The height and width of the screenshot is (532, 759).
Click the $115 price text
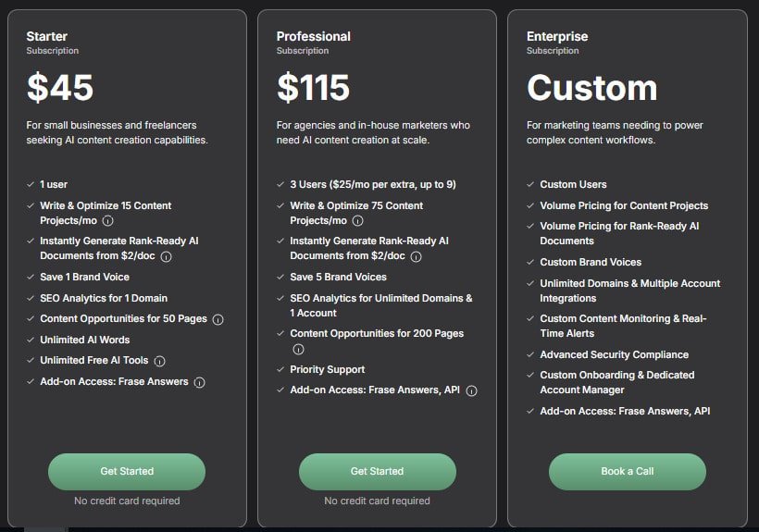point(313,88)
